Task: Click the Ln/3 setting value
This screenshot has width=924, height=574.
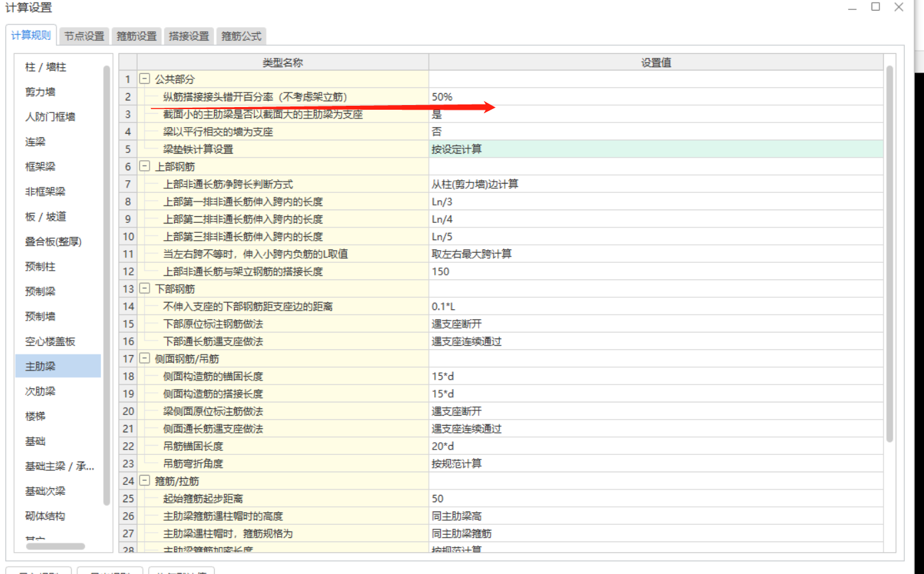Action: click(656, 202)
